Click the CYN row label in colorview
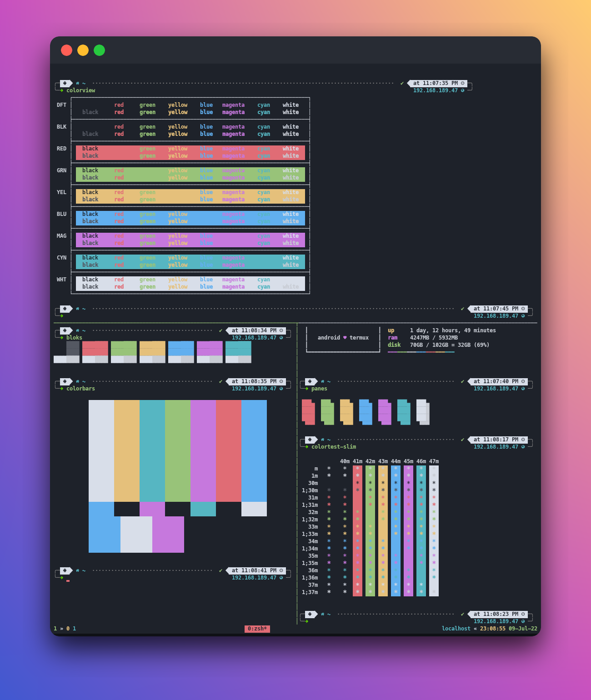591x700 pixels. [x=61, y=258]
